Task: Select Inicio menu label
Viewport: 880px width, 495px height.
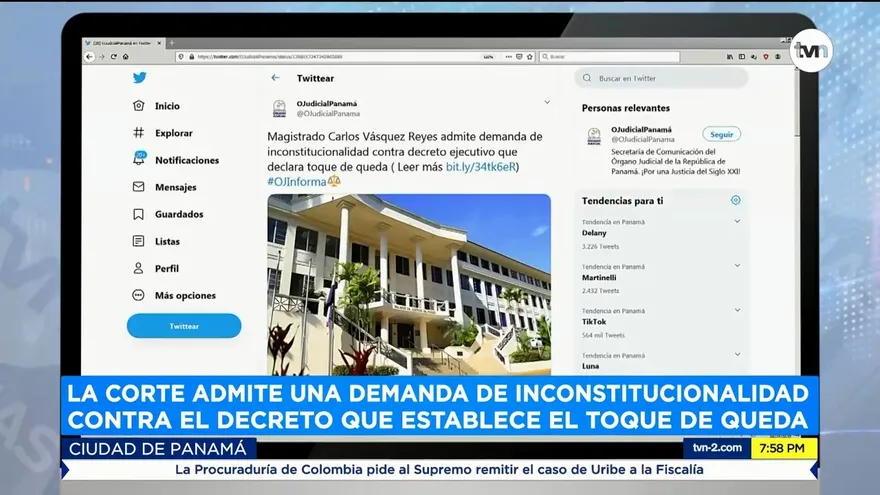Action: click(167, 106)
